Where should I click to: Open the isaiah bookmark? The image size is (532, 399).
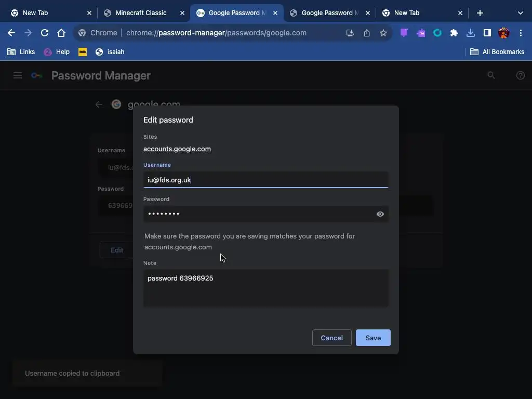point(110,52)
